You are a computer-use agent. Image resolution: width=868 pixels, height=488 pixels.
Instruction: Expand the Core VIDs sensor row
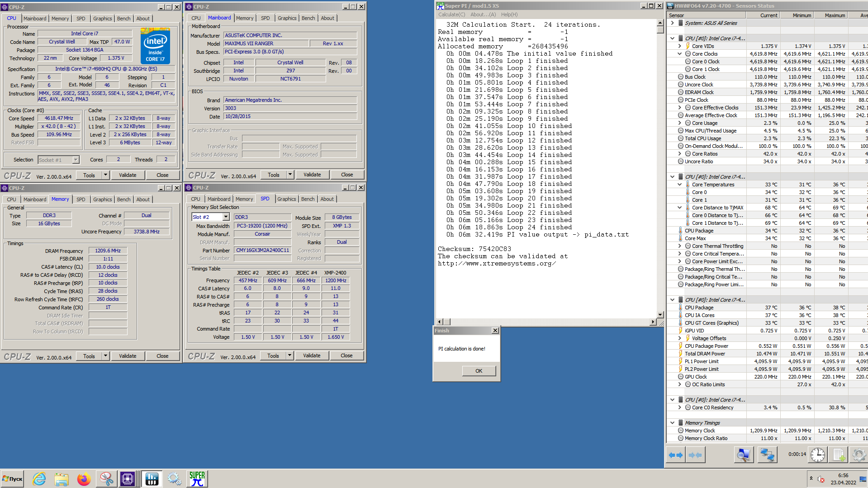679,46
